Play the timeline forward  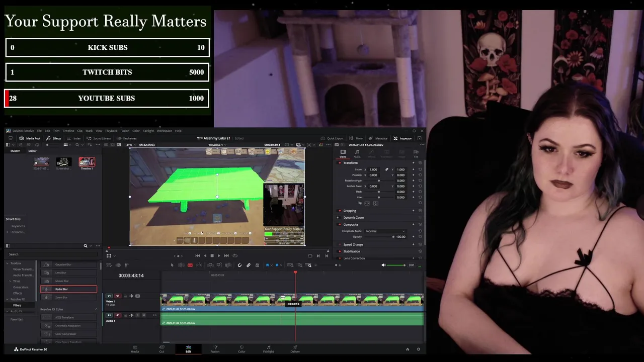point(219,255)
